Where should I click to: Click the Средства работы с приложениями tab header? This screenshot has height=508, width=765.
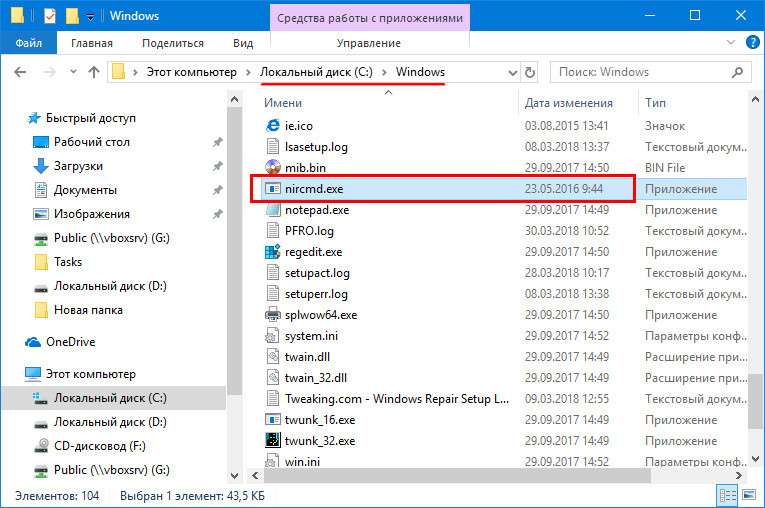[370, 18]
